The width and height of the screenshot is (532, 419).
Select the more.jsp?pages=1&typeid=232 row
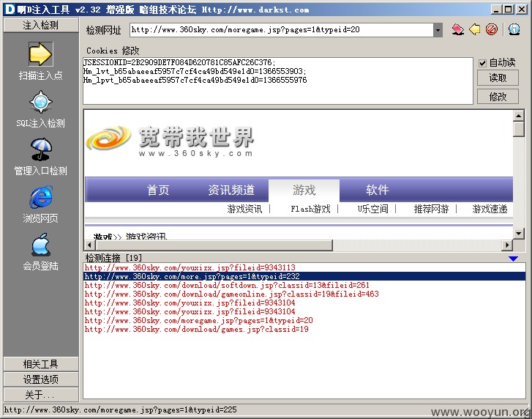point(304,276)
